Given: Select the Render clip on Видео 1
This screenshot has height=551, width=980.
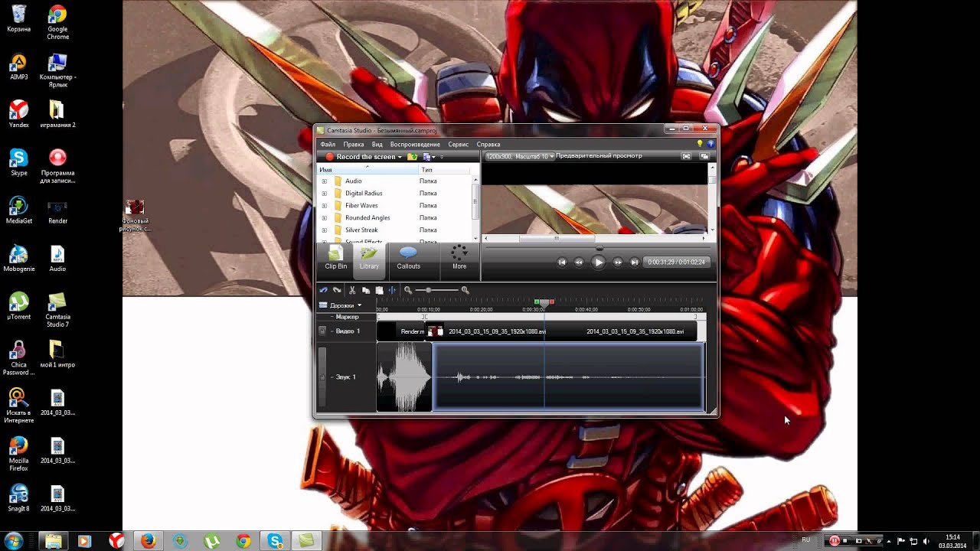Looking at the screenshot, I should tap(402, 331).
